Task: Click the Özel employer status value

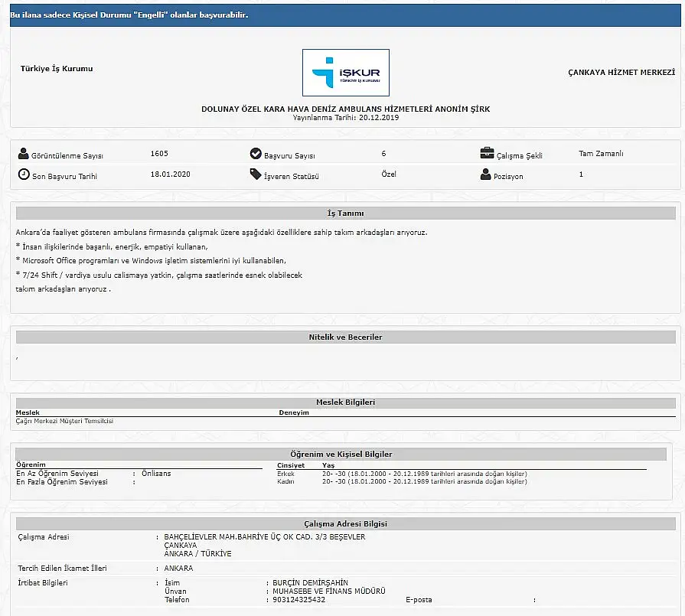Action: pyautogui.click(x=389, y=174)
